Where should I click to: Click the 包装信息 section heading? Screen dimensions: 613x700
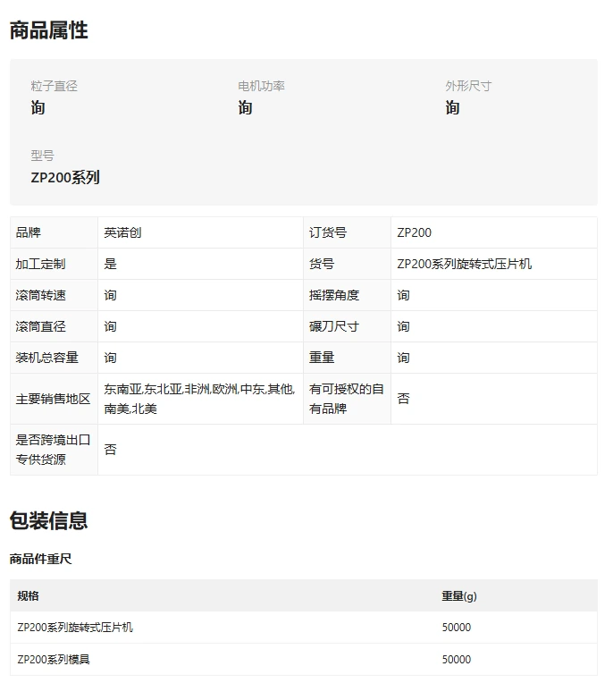pos(48,520)
